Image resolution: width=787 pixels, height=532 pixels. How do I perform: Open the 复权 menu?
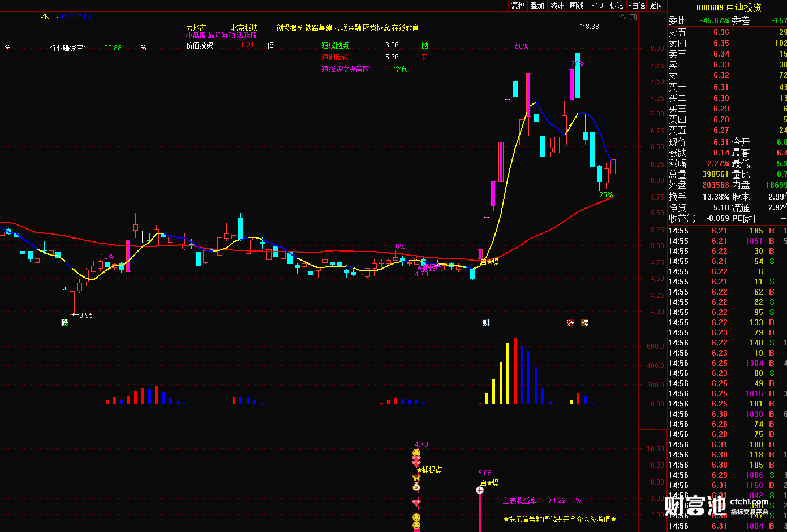pyautogui.click(x=518, y=6)
